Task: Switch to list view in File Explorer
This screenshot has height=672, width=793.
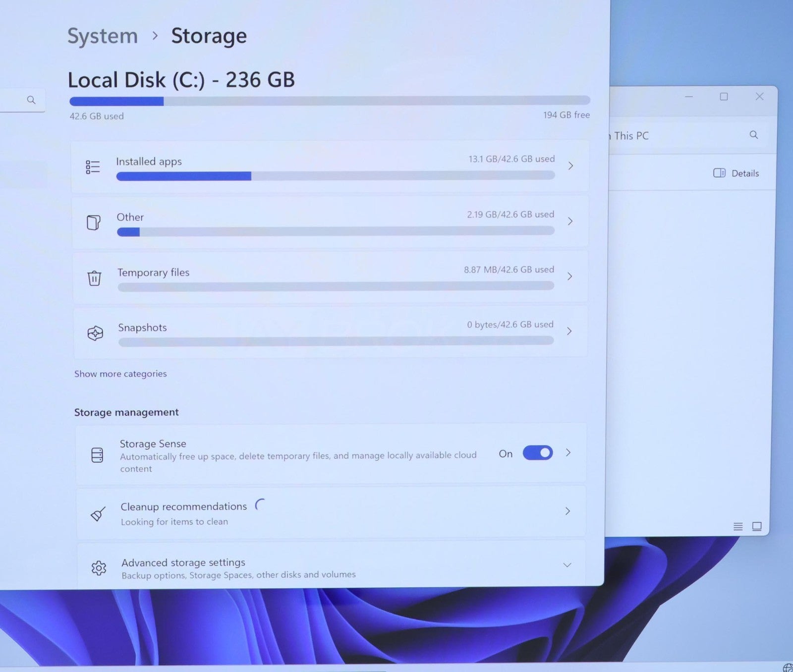Action: pos(738,526)
